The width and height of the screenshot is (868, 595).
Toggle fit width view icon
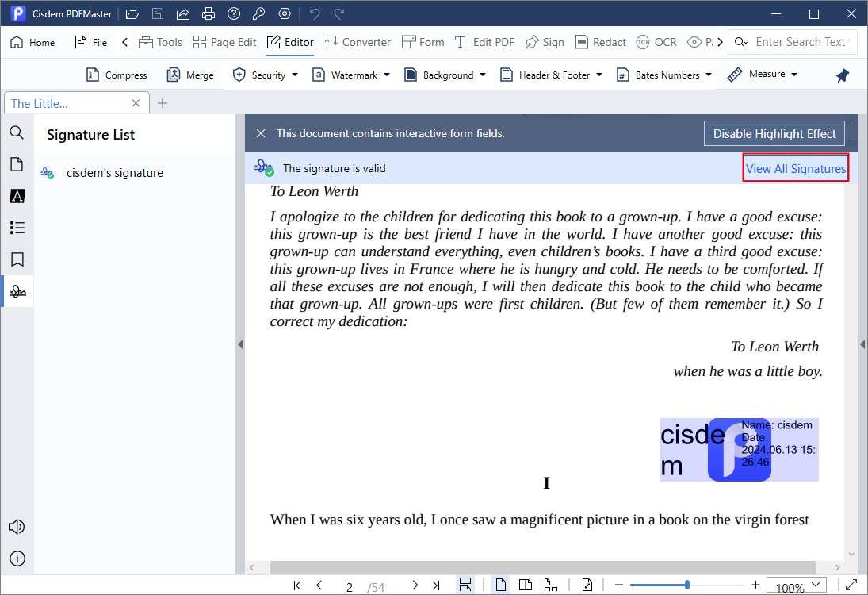[465, 585]
